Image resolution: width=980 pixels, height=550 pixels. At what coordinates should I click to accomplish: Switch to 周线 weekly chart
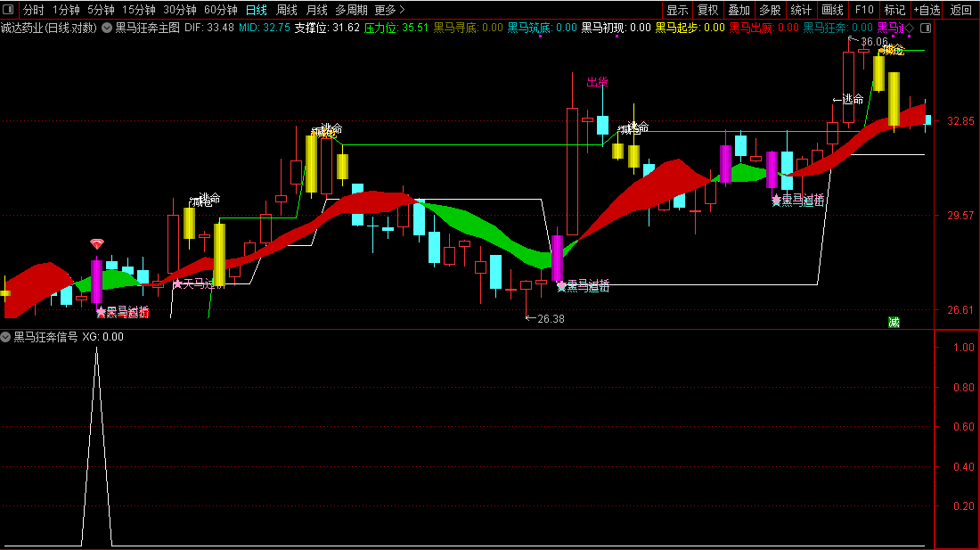tap(287, 10)
